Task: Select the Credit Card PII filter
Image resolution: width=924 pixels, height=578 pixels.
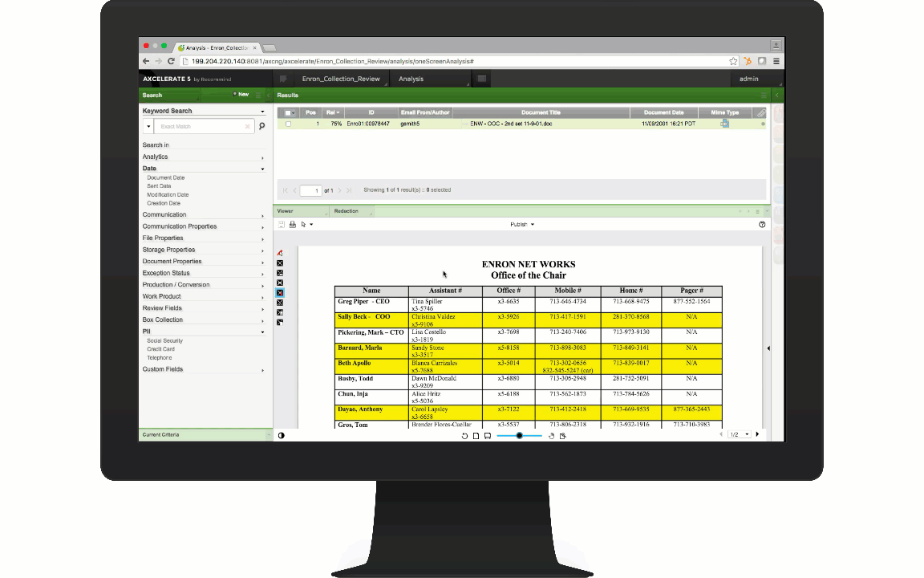Action: coord(161,349)
